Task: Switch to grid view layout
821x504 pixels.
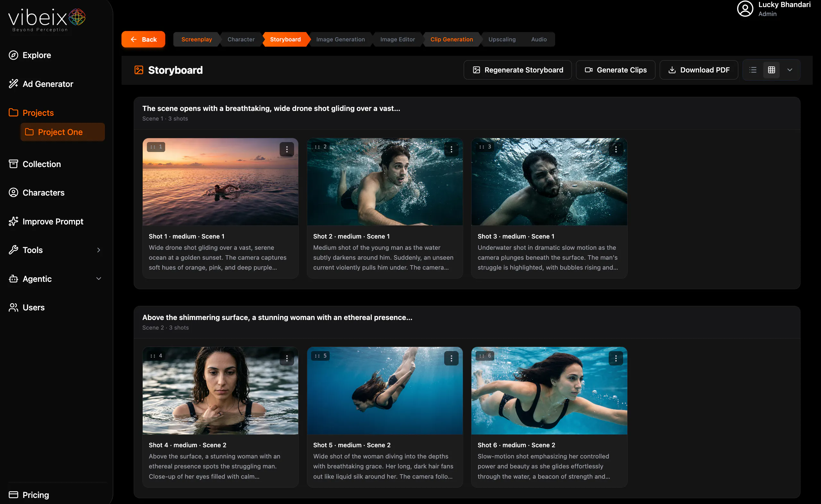Action: 771,70
